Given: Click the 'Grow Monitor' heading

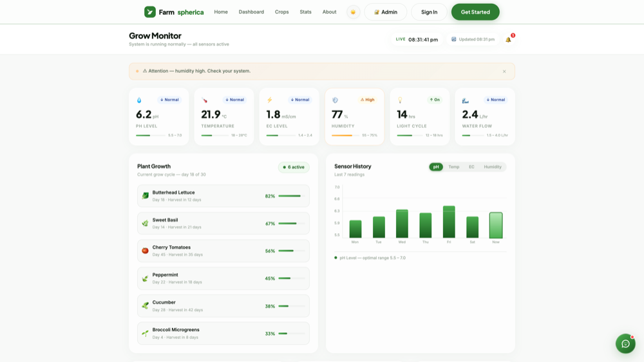Looking at the screenshot, I should point(155,35).
